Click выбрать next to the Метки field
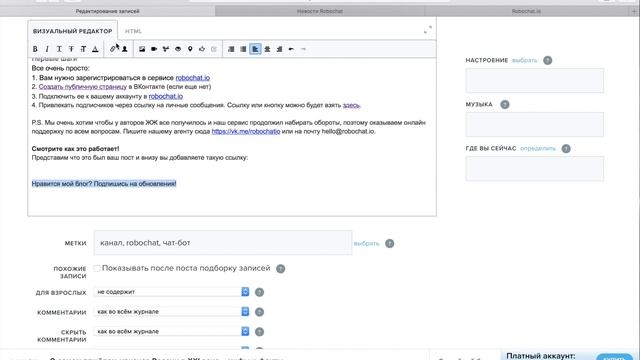Viewport: 640px width, 360px height. (367, 243)
